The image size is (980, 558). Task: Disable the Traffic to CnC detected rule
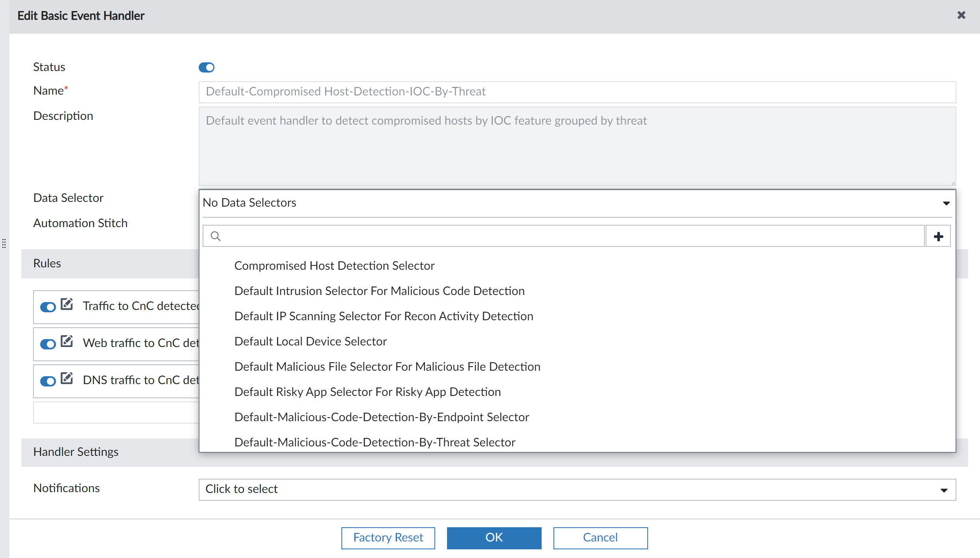pyautogui.click(x=48, y=307)
